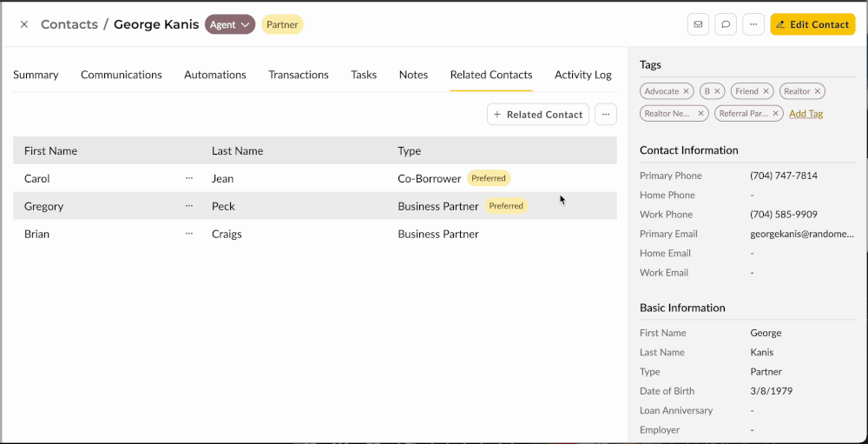The width and height of the screenshot is (868, 444).
Task: Remove the Friend tag
Action: tap(766, 91)
